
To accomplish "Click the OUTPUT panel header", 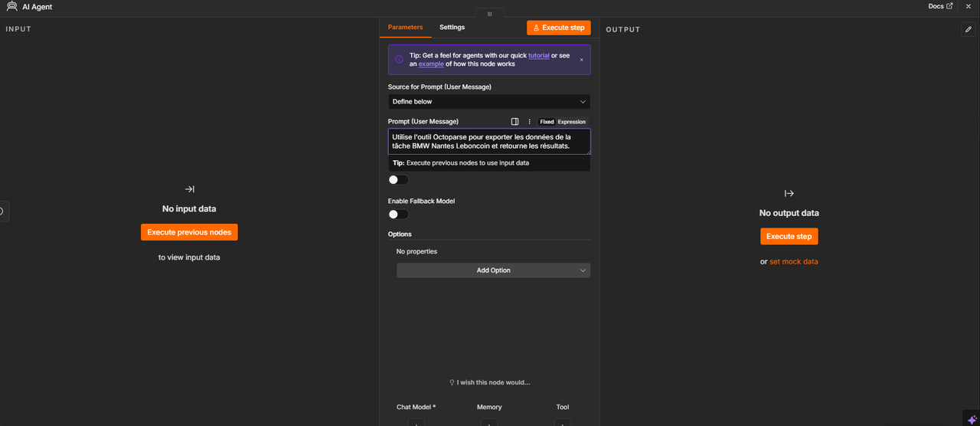I will click(623, 30).
